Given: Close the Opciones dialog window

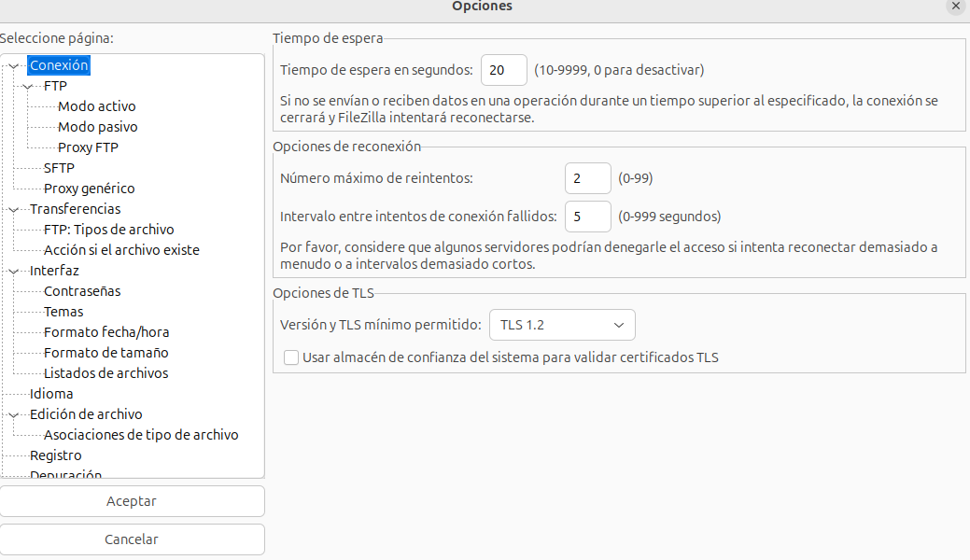Looking at the screenshot, I should coord(955,6).
